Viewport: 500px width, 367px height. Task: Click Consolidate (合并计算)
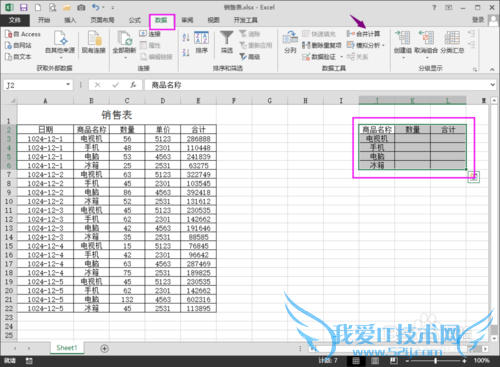point(363,34)
